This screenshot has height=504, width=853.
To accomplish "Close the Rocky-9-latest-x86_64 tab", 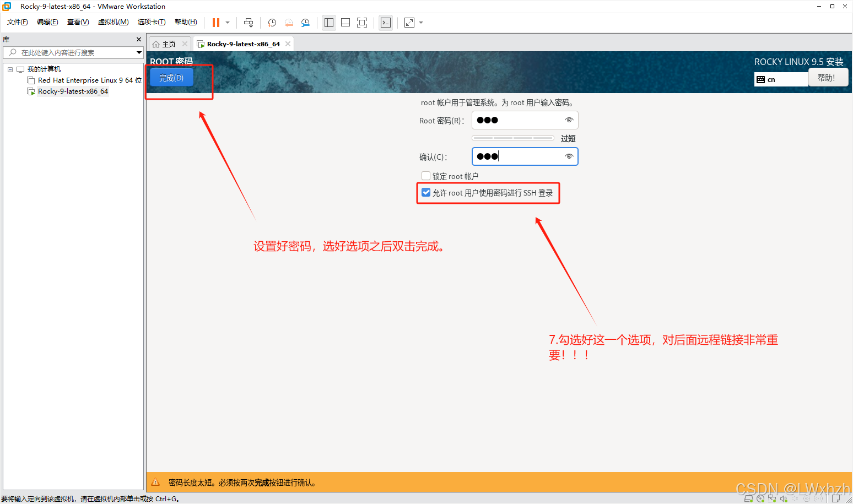I will tap(288, 44).
